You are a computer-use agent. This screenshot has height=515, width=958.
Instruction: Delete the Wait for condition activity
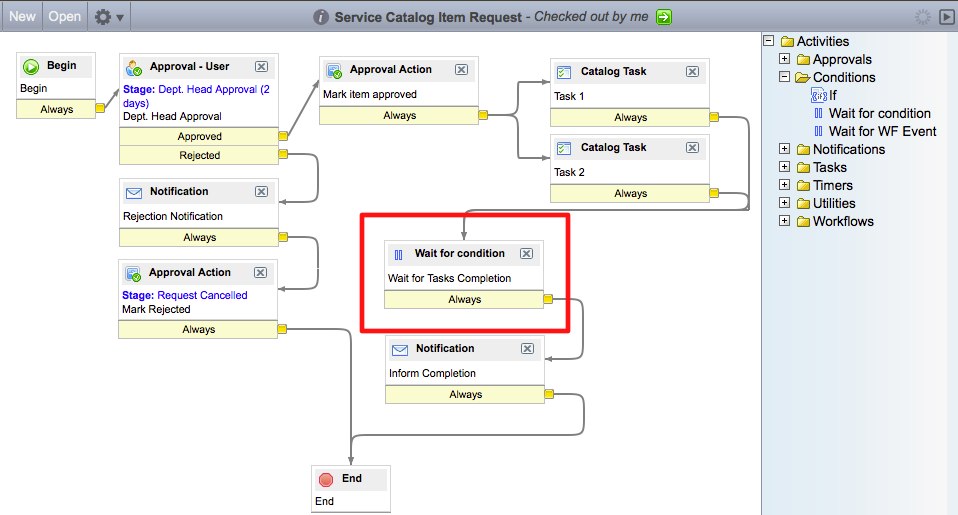526,254
